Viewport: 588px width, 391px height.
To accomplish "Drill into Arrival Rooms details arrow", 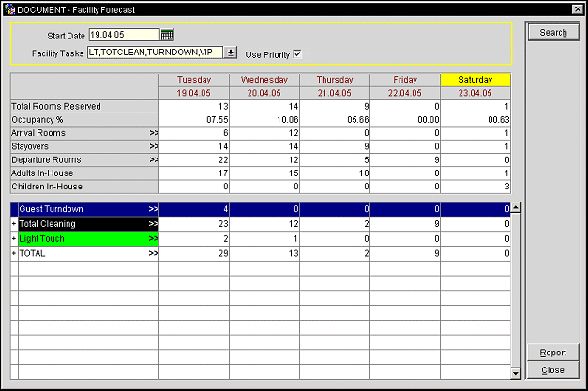I will click(153, 133).
